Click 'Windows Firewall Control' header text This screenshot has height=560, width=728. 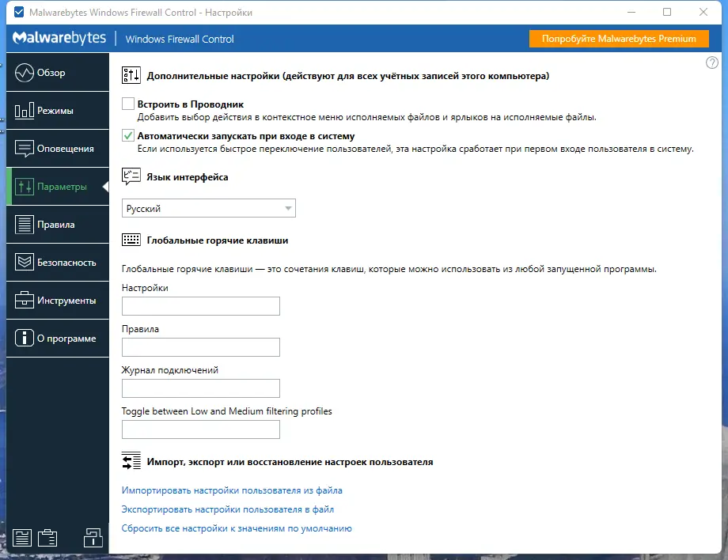click(x=180, y=39)
